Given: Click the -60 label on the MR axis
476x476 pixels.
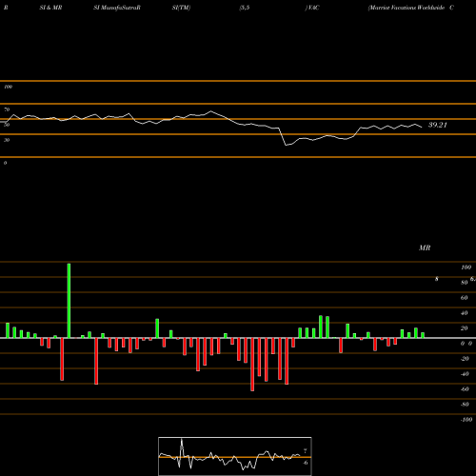Looking at the screenshot, I should point(465,389).
